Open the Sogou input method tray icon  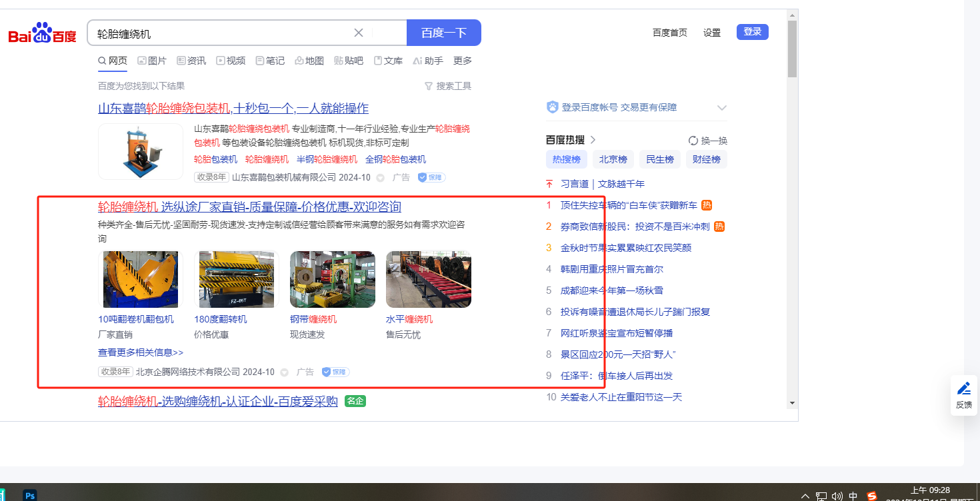click(x=872, y=496)
